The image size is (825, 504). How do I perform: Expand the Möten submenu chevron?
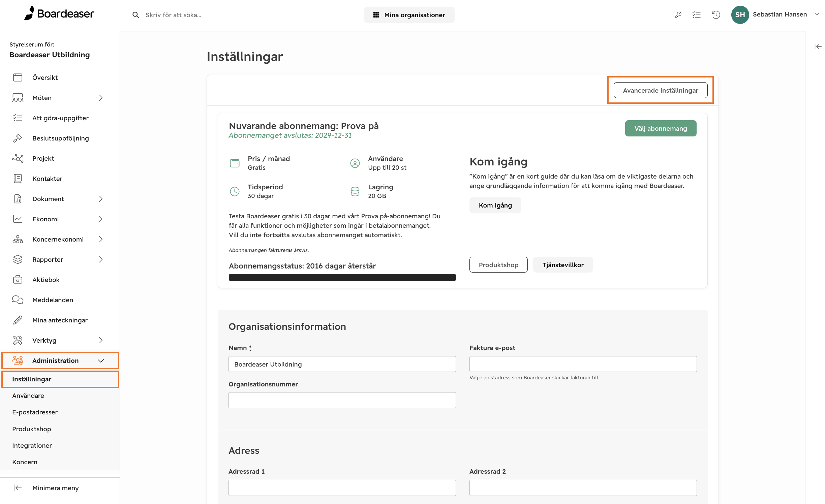(x=100, y=98)
